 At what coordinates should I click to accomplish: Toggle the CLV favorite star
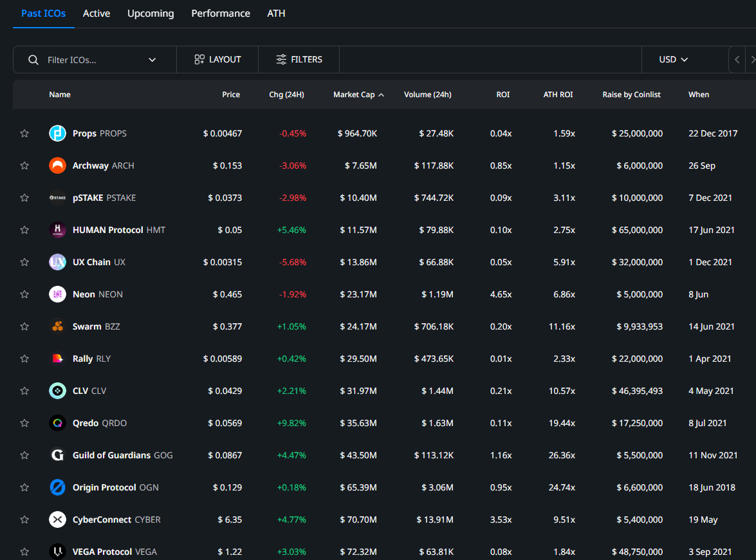click(x=24, y=391)
